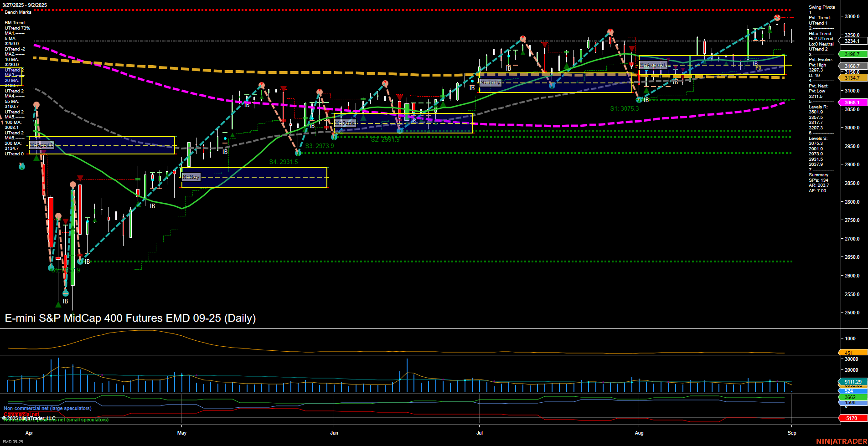Click the orange 3134.7 price tag on the axis
The image size is (868, 446).
tap(852, 78)
